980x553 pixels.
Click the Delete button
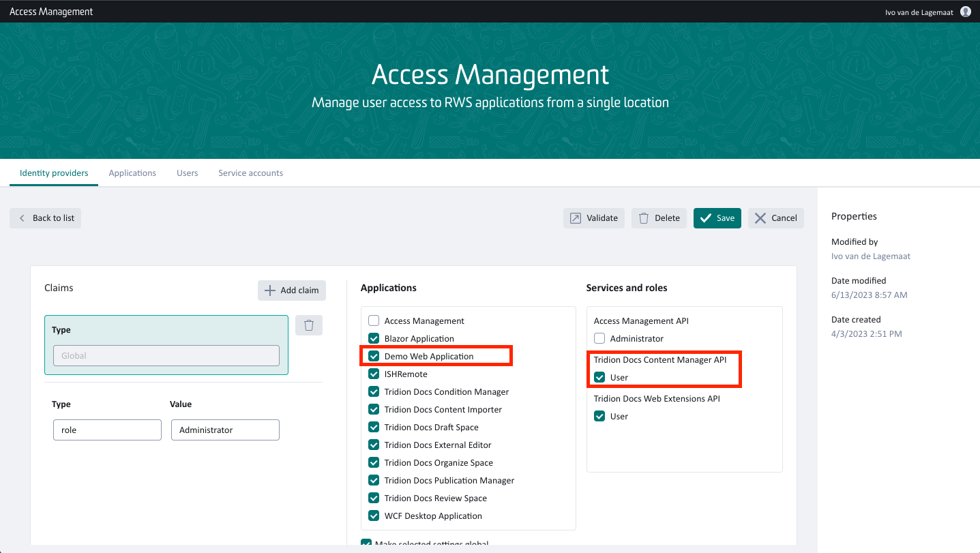659,218
